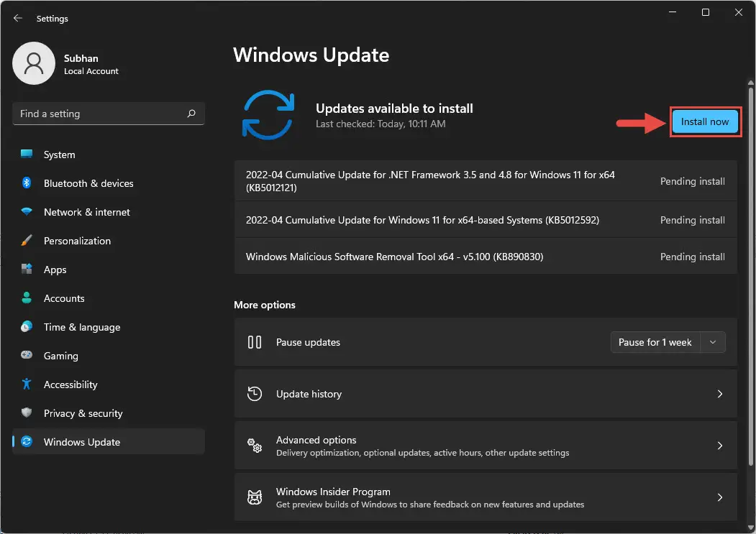The image size is (756, 534).
Task: Expand Update history with its chevron
Action: [720, 394]
